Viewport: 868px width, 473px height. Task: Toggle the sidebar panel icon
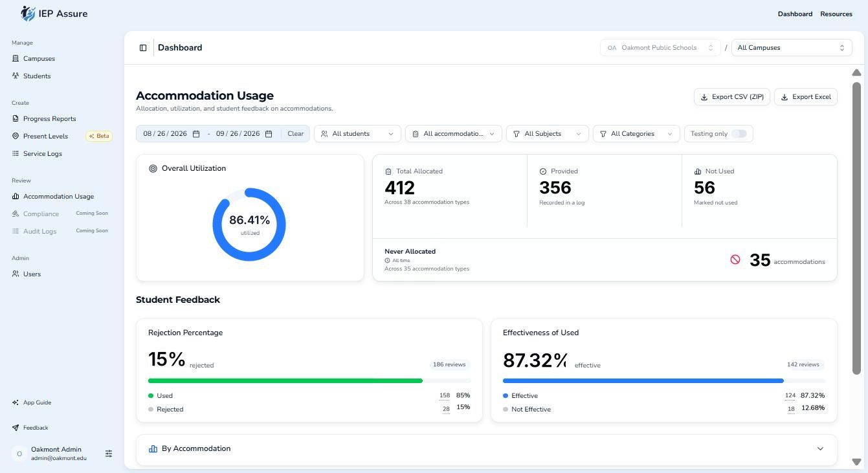point(143,48)
